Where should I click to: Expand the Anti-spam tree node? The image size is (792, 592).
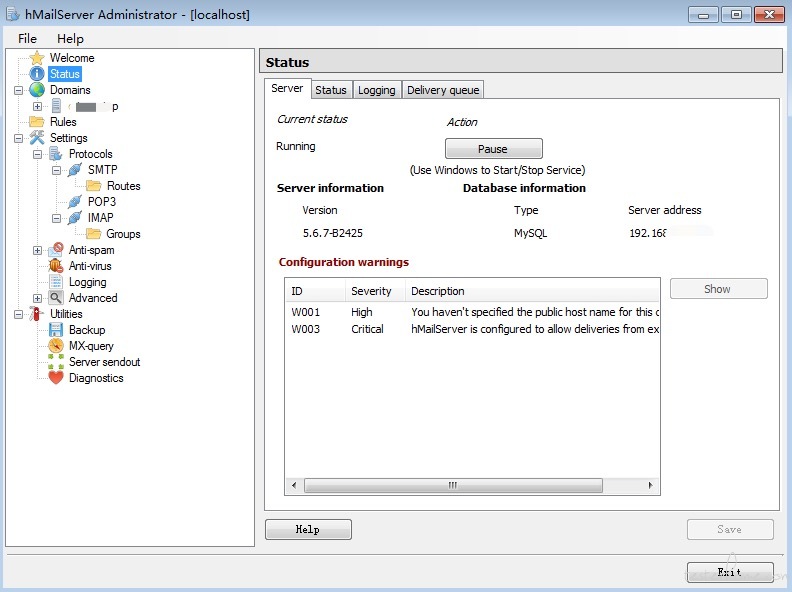coord(37,251)
